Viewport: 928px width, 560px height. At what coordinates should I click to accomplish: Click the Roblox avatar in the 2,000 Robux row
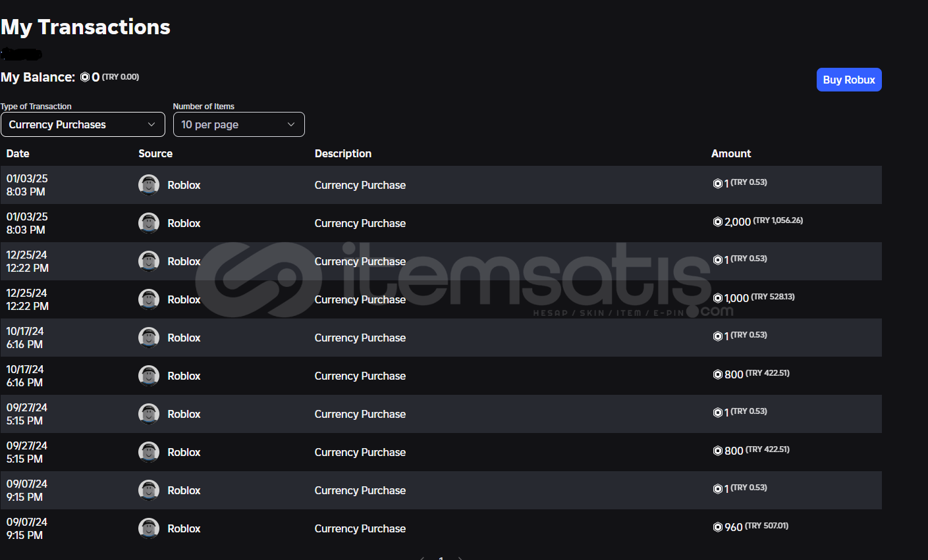[149, 223]
